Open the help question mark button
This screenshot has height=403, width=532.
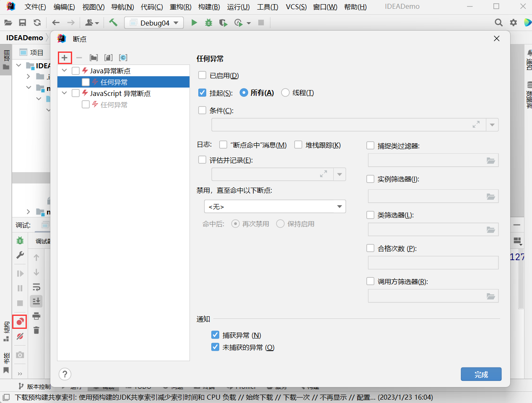65,374
